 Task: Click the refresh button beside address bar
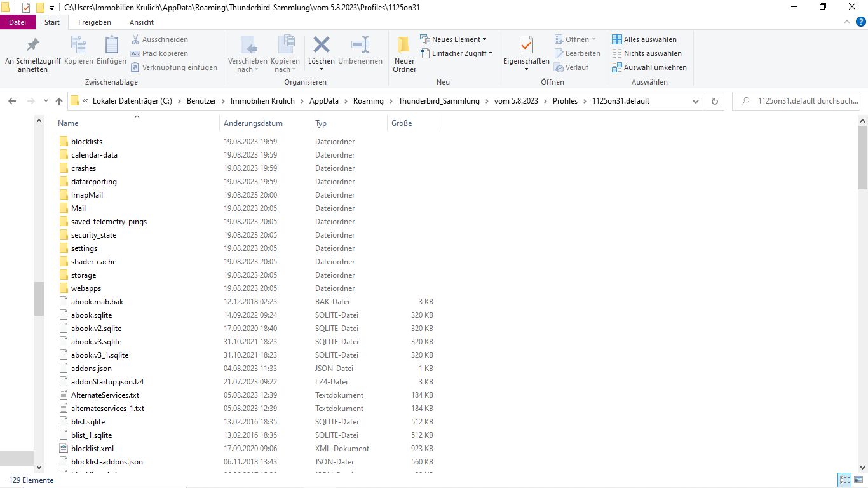coord(714,101)
